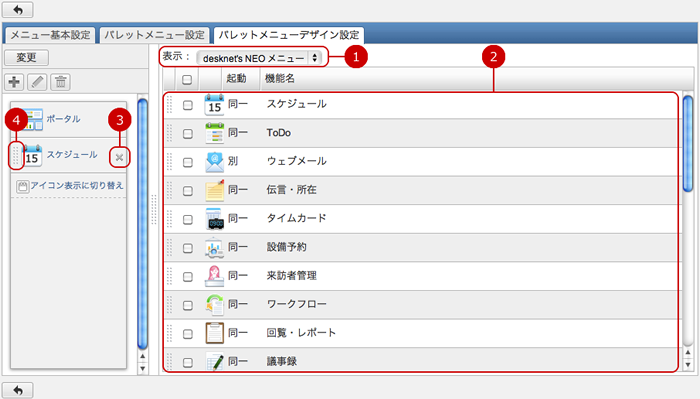Click the ウェブメール envelope icon
Screen dimensions: 700x399
coord(214,162)
